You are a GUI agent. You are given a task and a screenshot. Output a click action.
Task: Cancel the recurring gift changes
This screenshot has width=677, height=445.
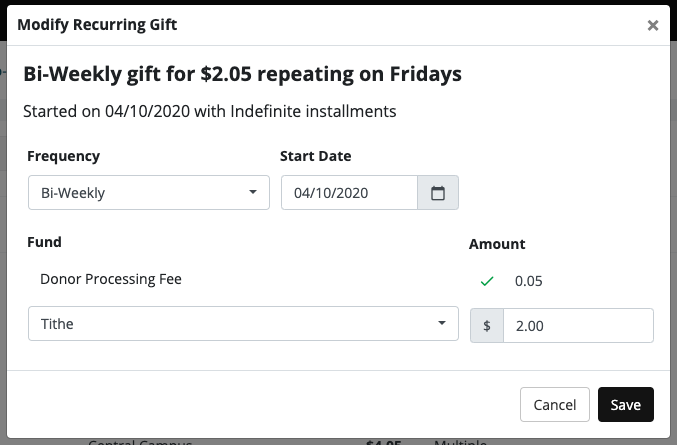[x=554, y=405]
